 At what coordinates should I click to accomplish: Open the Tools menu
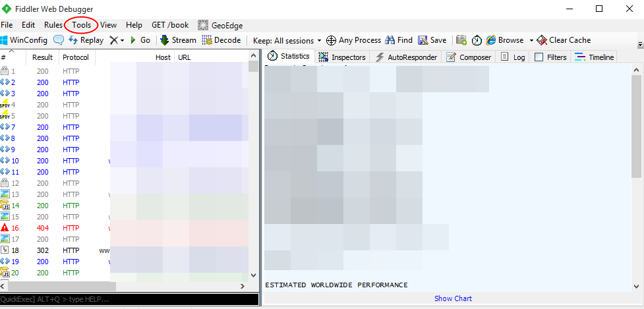pos(82,25)
